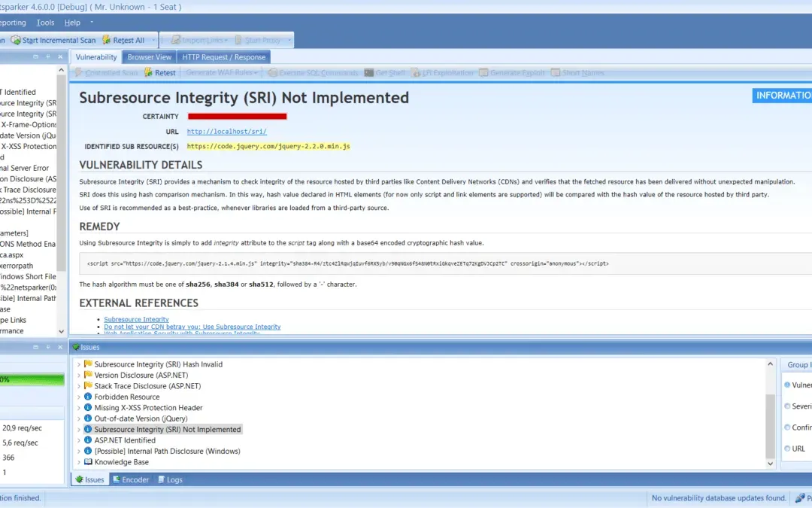
Task: Click the bug icon in Issues panel header
Action: tap(76, 347)
